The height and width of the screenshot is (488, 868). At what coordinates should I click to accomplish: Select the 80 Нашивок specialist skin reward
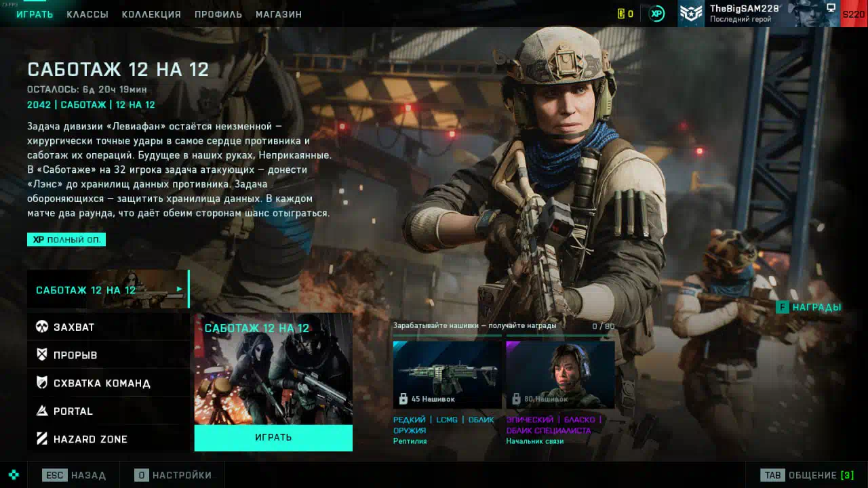[x=560, y=374]
